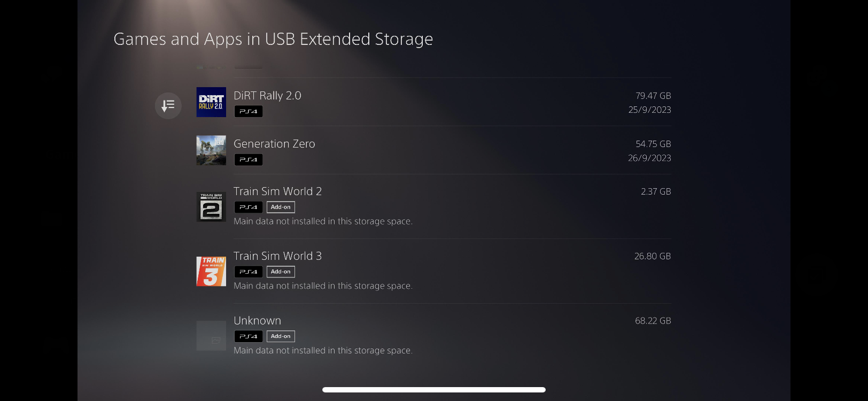
Task: Select the Train Sim World 2 title
Action: coord(277,191)
